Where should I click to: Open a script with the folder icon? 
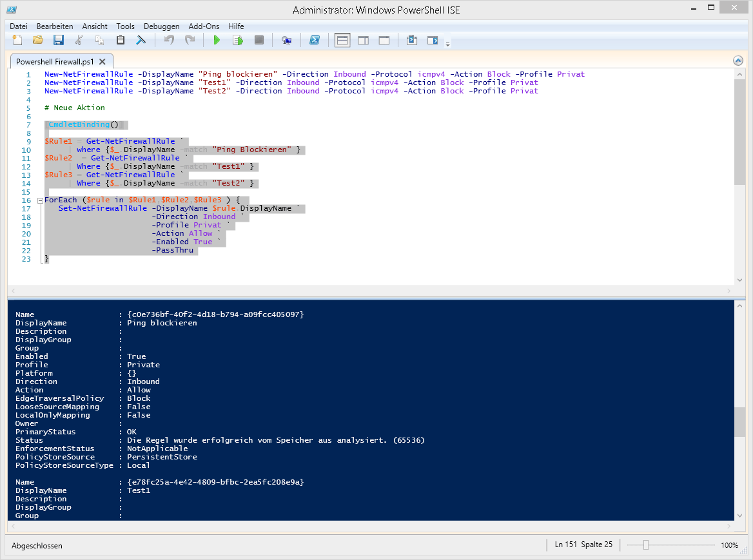pyautogui.click(x=38, y=41)
